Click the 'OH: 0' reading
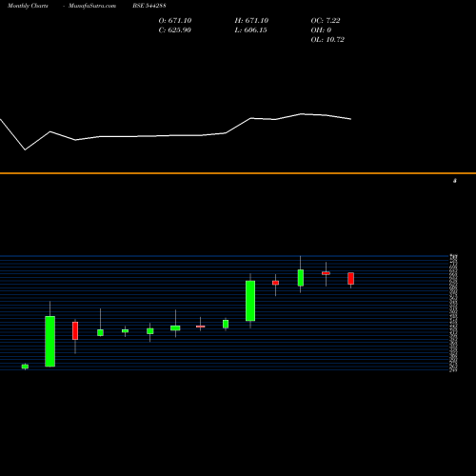Screen dimensions: 476x476 click(x=321, y=30)
